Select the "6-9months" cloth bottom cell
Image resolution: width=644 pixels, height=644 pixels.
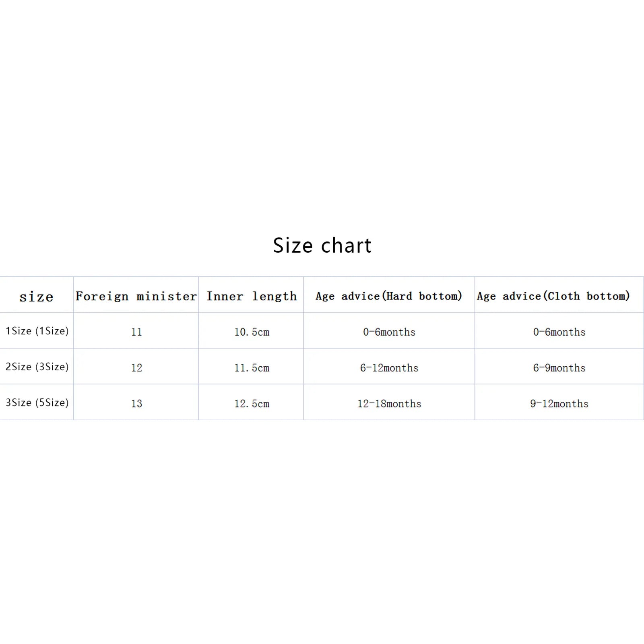point(559,368)
